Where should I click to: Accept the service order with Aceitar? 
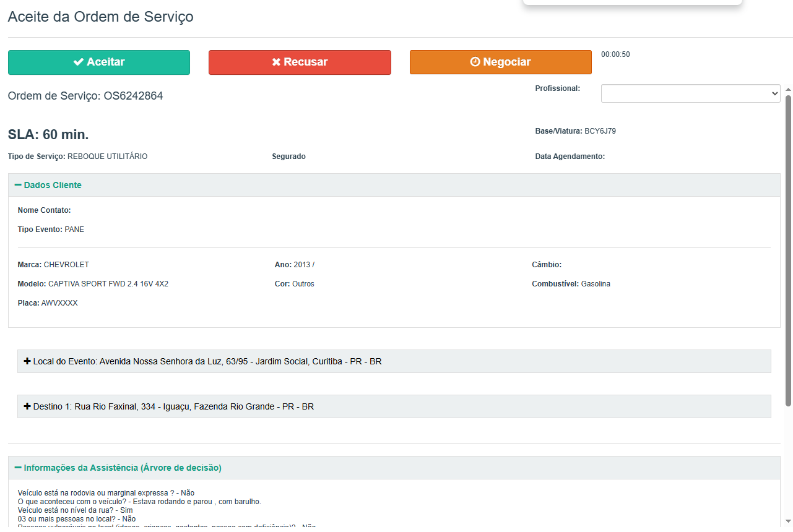click(99, 62)
